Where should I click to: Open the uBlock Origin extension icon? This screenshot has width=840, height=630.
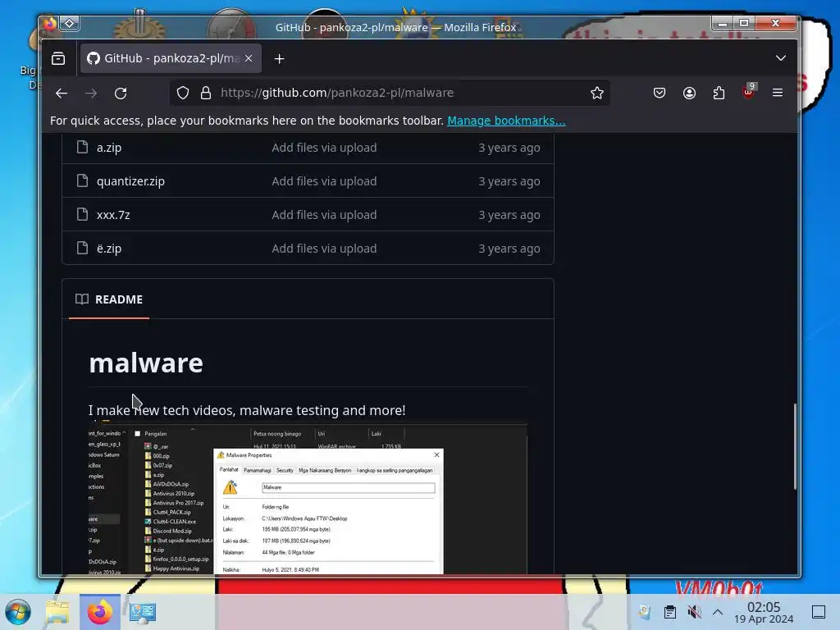[x=749, y=91]
